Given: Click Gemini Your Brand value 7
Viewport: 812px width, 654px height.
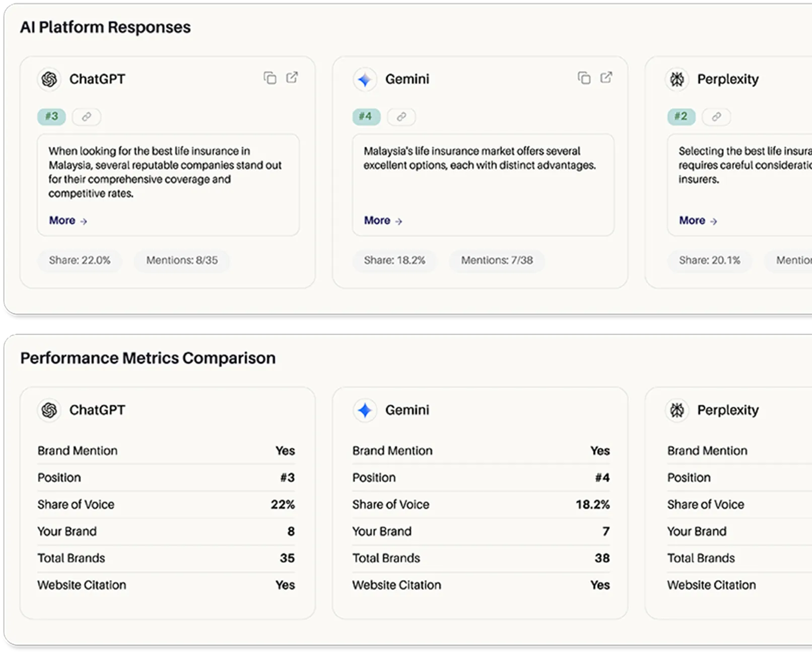Looking at the screenshot, I should (606, 532).
